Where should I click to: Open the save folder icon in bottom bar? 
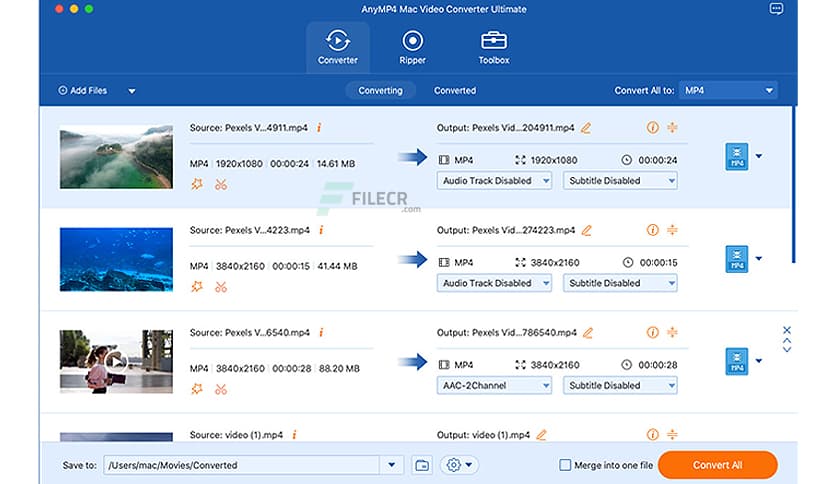(422, 465)
